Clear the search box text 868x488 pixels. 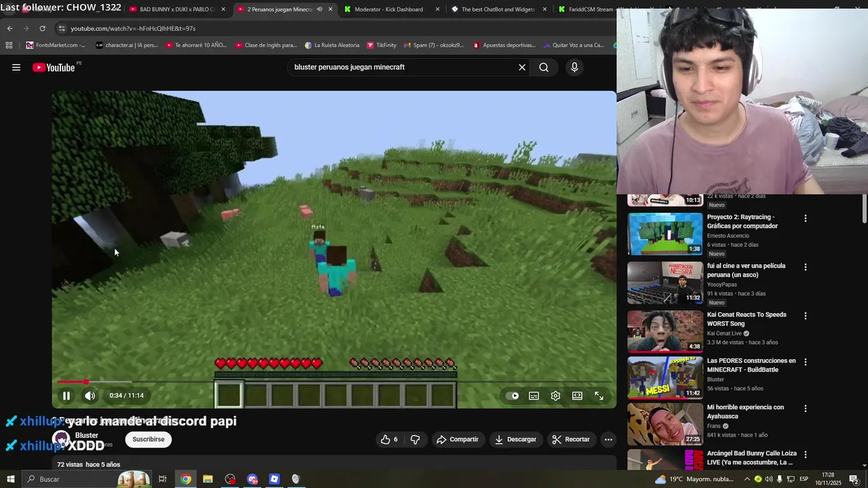coord(522,67)
